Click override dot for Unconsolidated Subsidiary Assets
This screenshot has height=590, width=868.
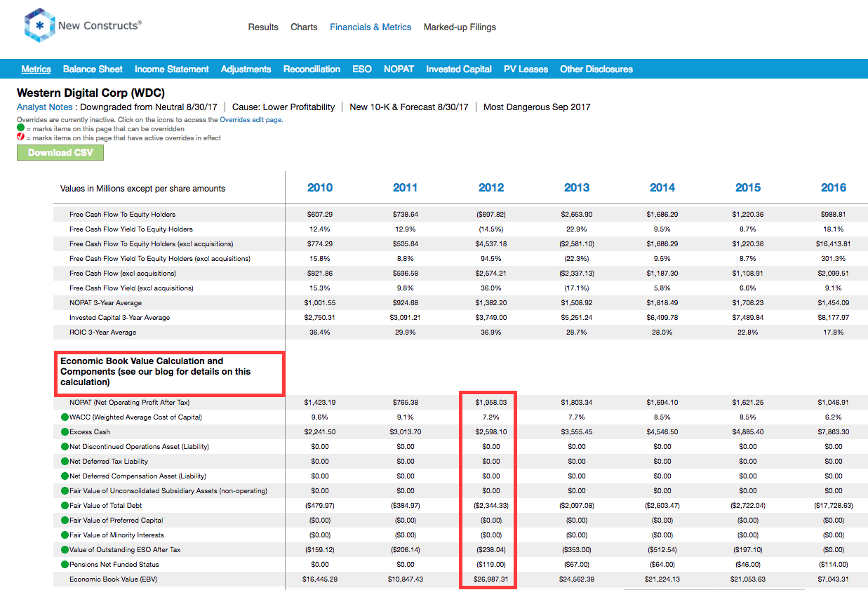point(65,491)
